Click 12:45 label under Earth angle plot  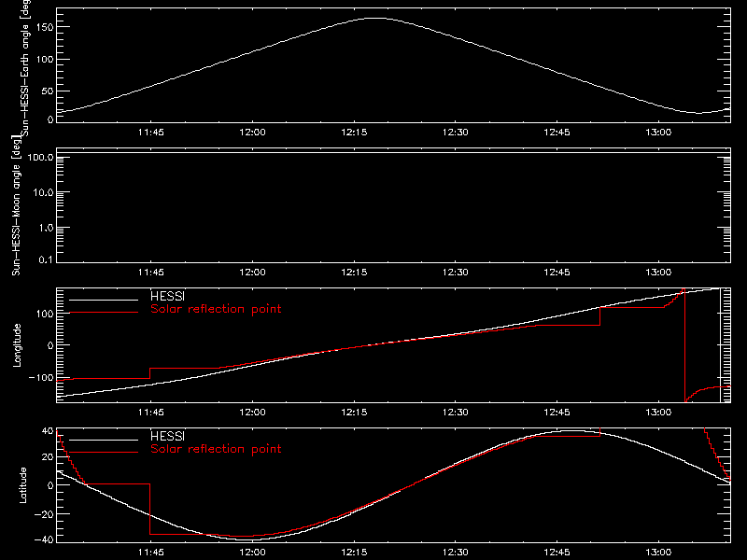tap(557, 133)
